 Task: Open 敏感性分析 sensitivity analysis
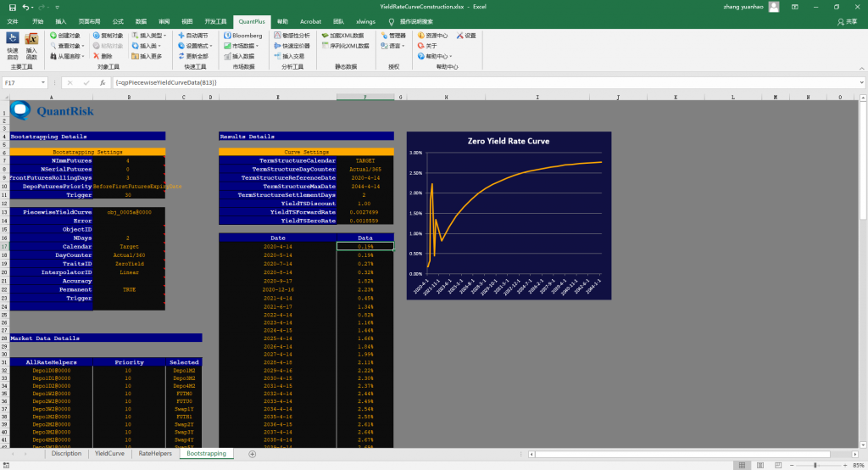pos(292,36)
